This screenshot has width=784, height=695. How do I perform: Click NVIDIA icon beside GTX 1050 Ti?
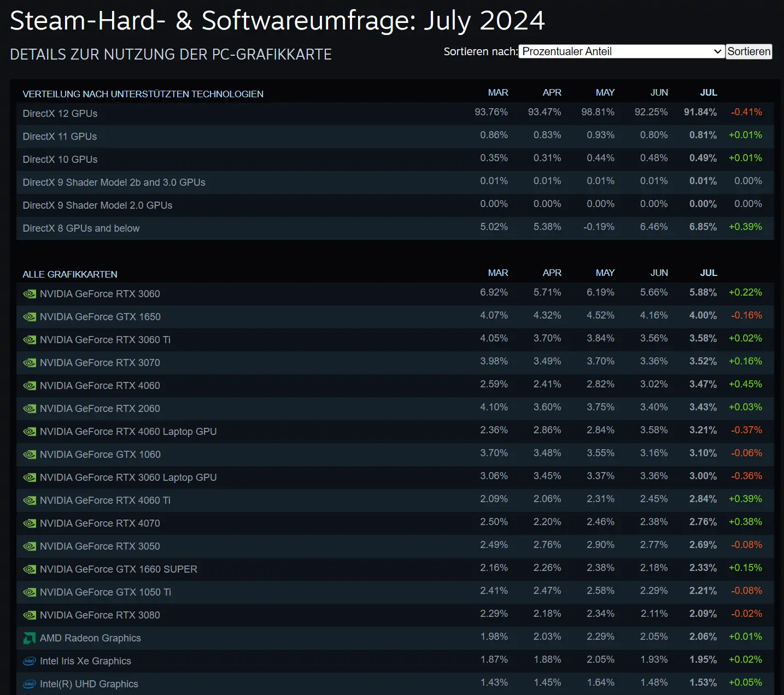click(30, 592)
